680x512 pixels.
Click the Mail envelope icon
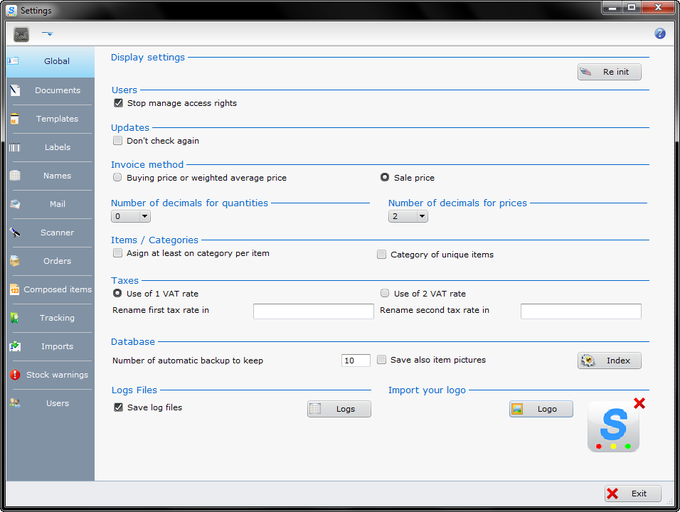[15, 204]
